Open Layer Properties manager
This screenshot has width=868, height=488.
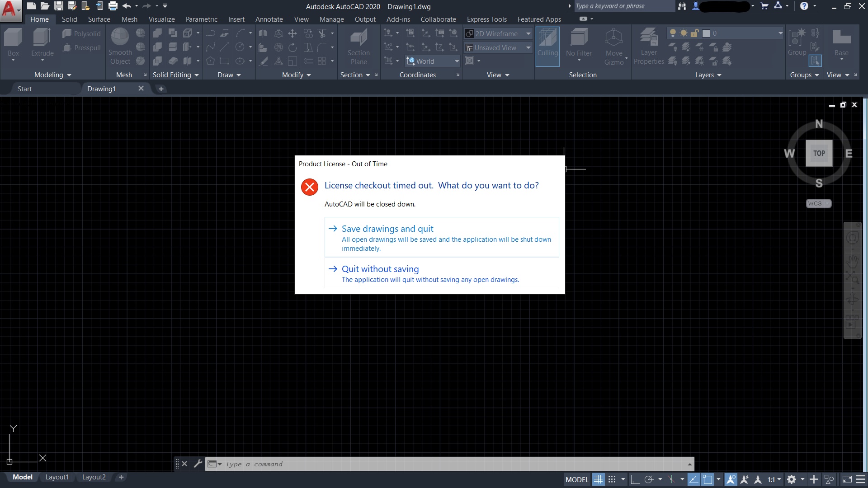click(649, 46)
